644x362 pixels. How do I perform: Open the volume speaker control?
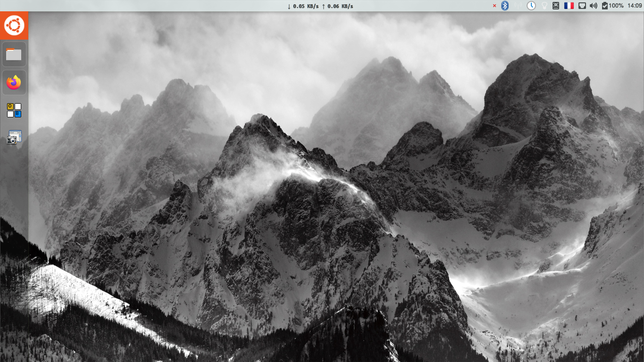[594, 6]
